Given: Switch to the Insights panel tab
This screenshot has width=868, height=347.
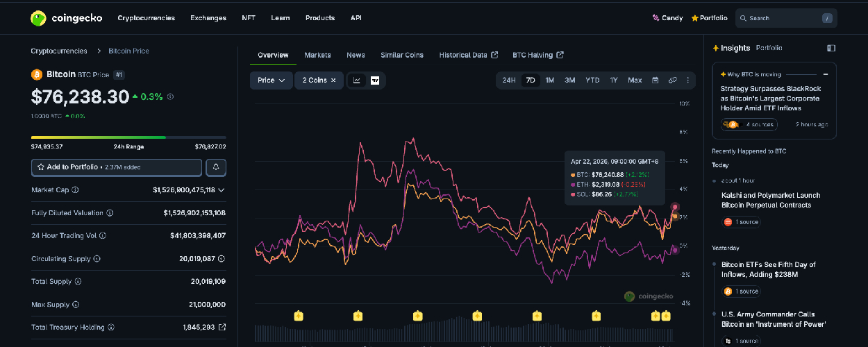Looking at the screenshot, I should tap(731, 48).
